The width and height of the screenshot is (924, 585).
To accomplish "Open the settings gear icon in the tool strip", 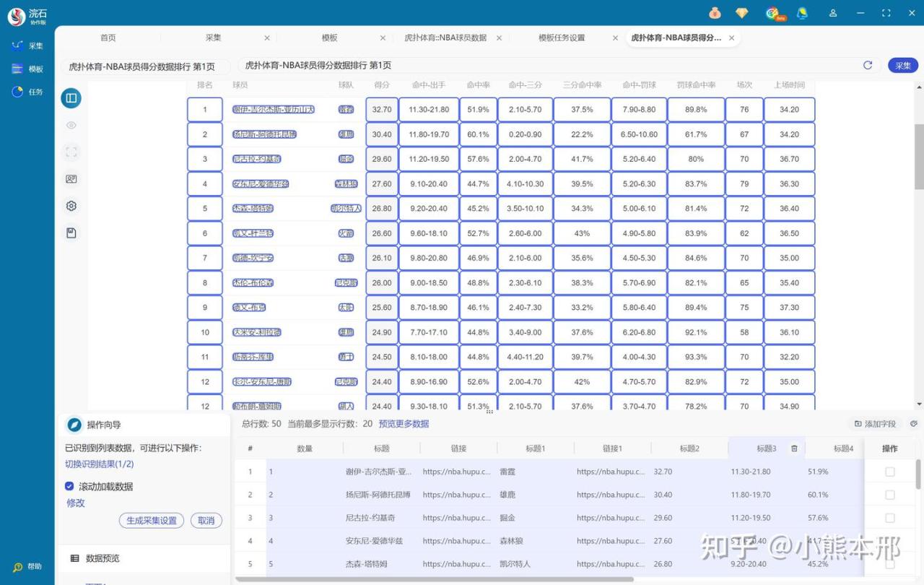I will coord(71,206).
